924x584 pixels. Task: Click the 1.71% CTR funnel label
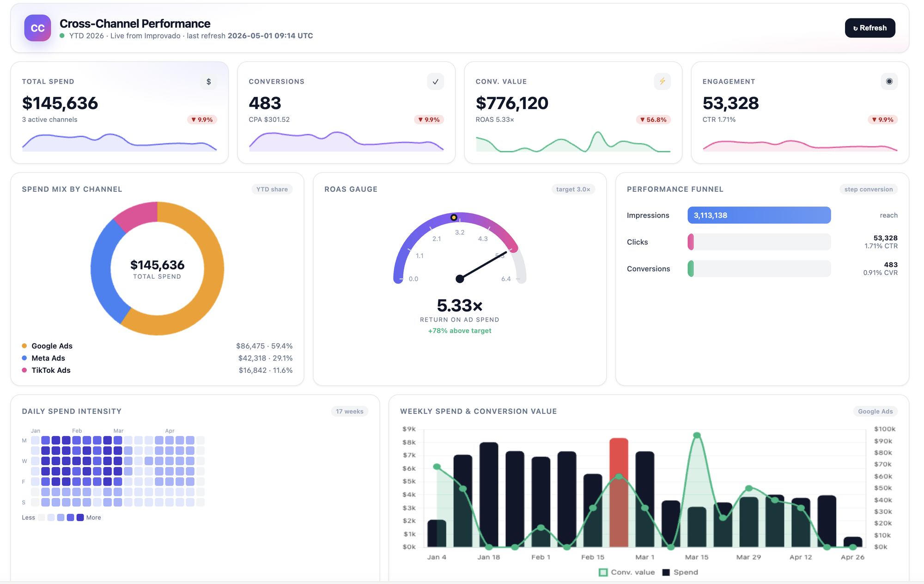click(x=881, y=246)
